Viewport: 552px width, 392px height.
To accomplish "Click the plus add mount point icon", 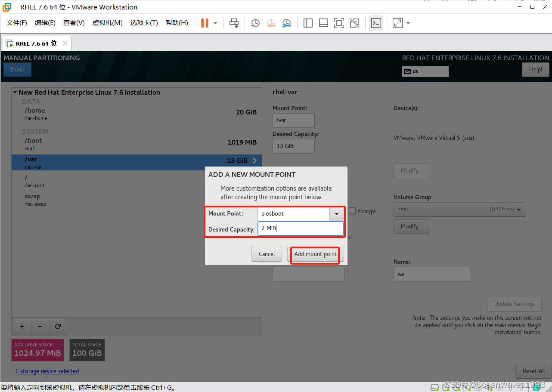I will [22, 327].
